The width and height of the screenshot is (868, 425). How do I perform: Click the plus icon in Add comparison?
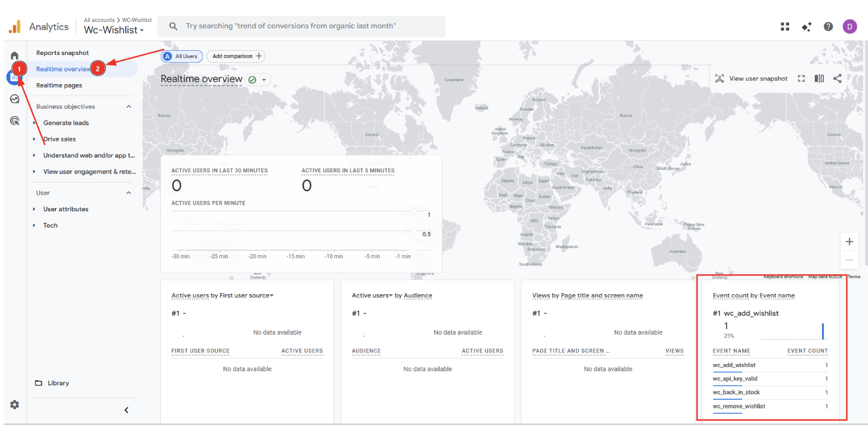coord(259,56)
